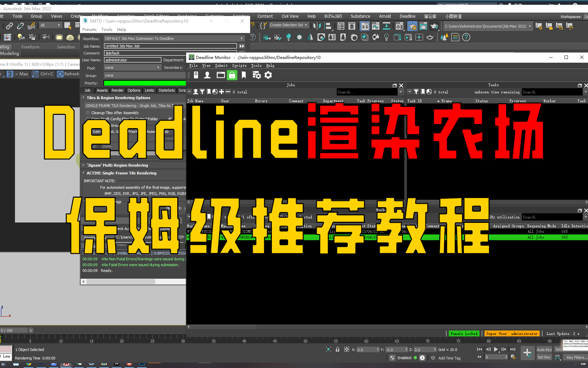Click the 0 / 100 time slider handle
The height and width of the screenshot is (368, 588).
[14, 331]
